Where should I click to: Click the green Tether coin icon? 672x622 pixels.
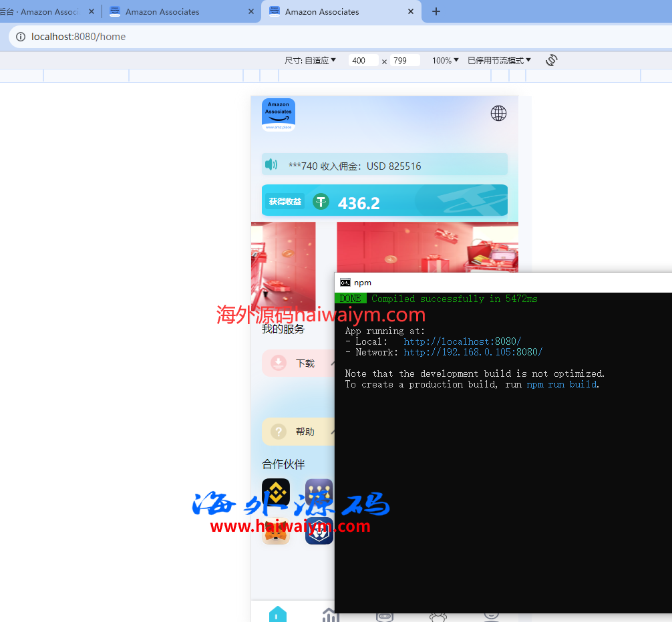[321, 201]
